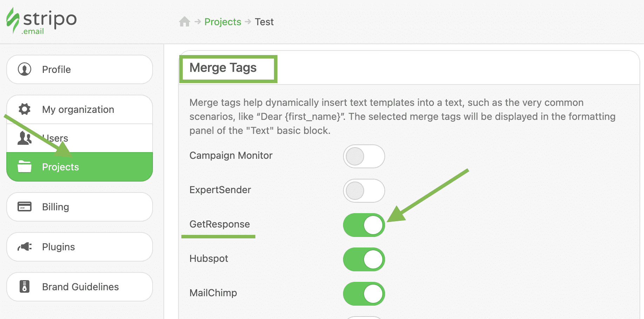This screenshot has width=644, height=319.
Task: Click the Billing credit card icon
Action: point(24,206)
